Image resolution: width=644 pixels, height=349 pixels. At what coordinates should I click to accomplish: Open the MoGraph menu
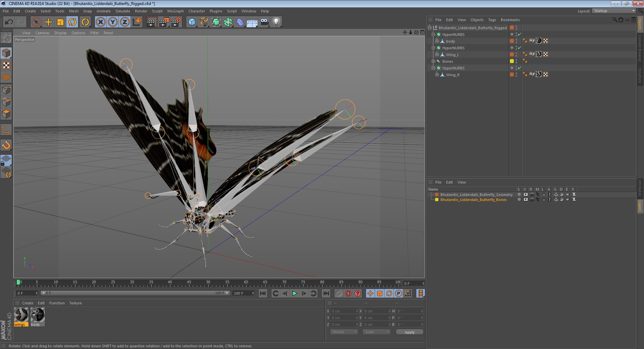pyautogui.click(x=175, y=11)
